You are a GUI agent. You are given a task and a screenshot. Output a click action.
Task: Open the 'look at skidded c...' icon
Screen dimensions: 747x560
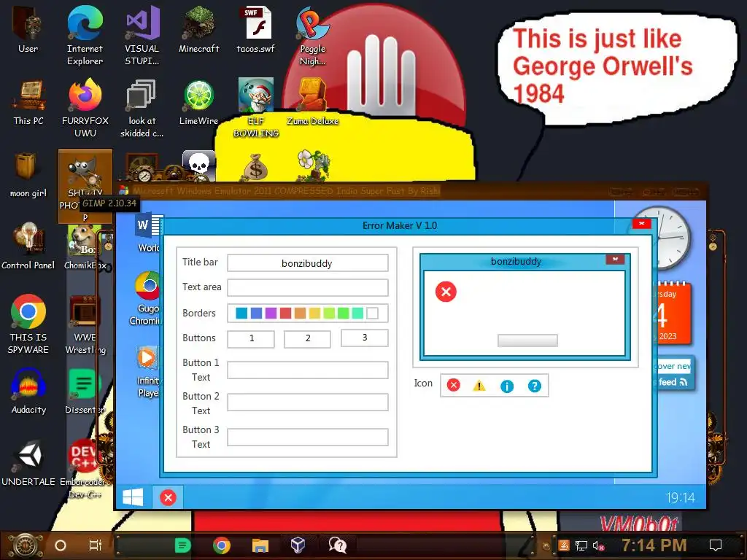142,108
